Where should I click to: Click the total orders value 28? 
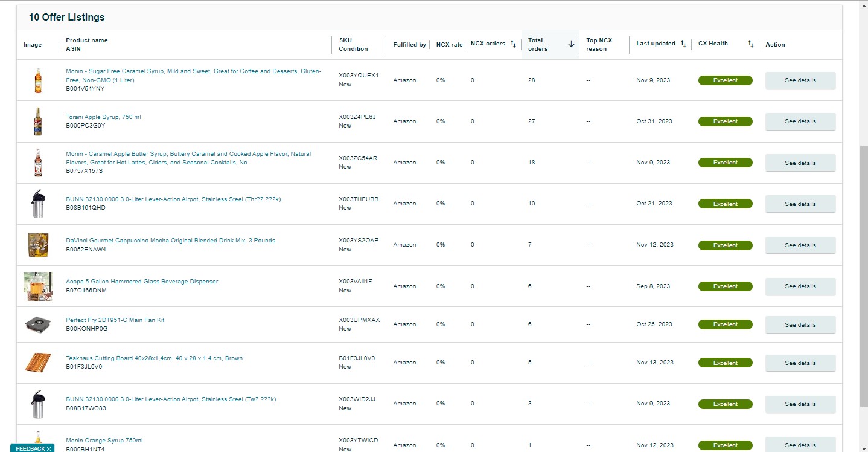tap(532, 80)
